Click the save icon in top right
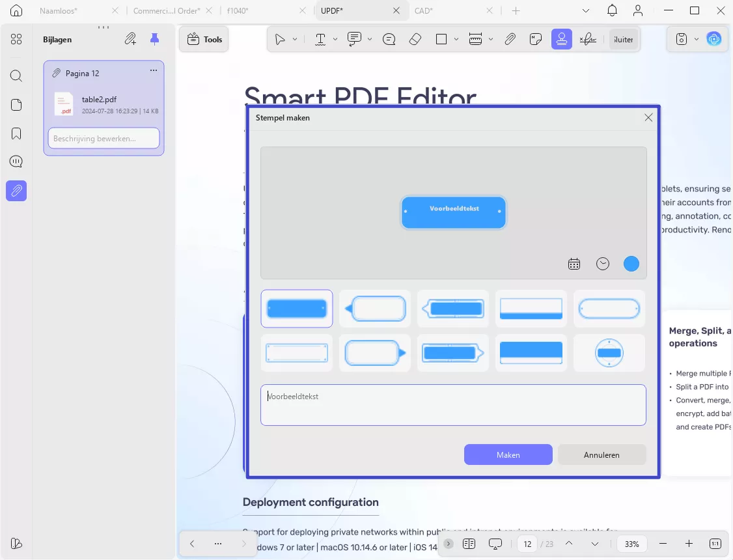This screenshot has height=560, width=733. click(x=682, y=39)
